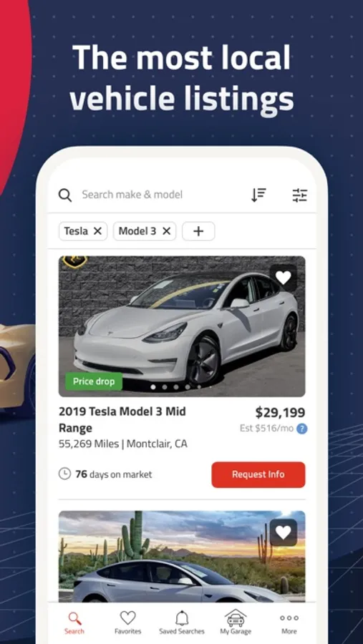Remove the Model 3 filter chip

167,231
